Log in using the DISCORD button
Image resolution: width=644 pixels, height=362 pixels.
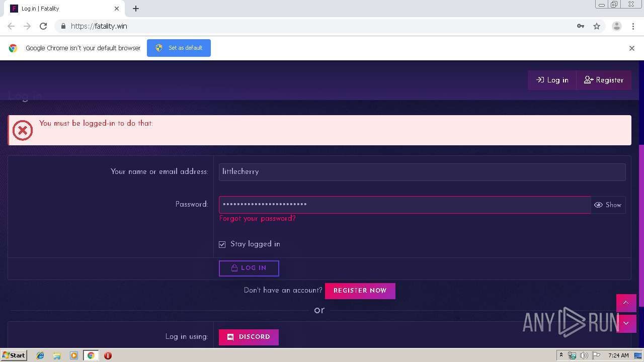click(x=249, y=337)
